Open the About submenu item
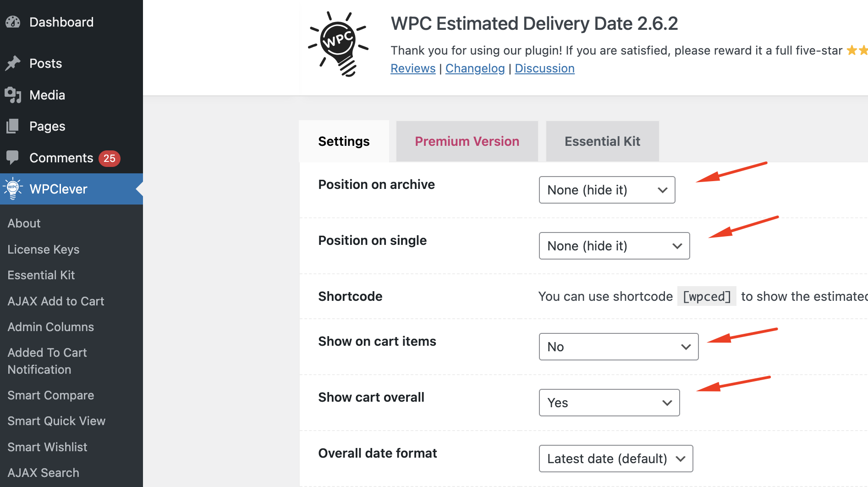Viewport: 868px width, 487px height. pyautogui.click(x=24, y=223)
